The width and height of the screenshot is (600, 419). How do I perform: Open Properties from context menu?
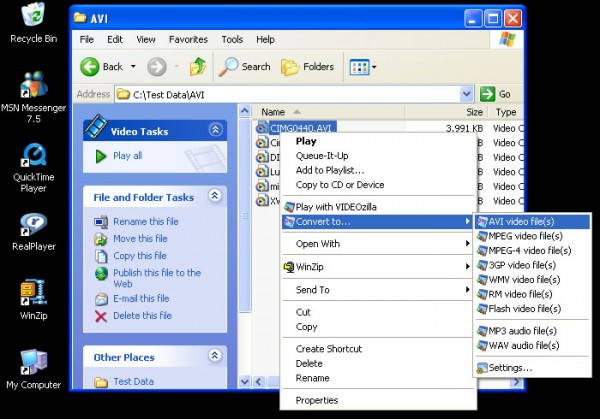pos(377,400)
